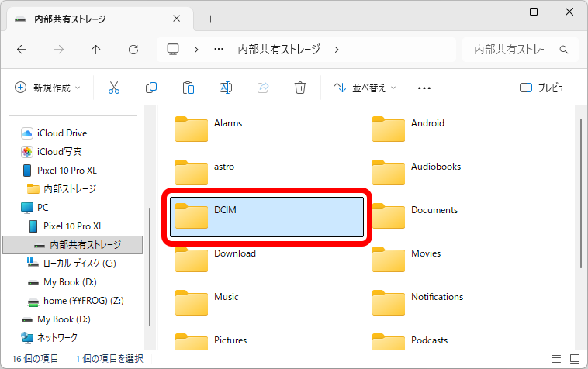Screen dimensions: 588x369
Task: Open the toolbar more options ellipsis
Action: click(424, 88)
